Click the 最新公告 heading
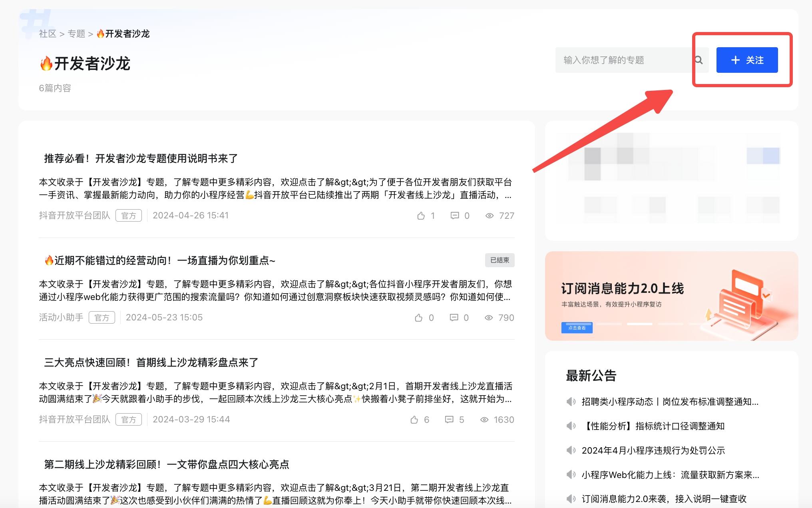This screenshot has height=508, width=812. click(x=591, y=376)
